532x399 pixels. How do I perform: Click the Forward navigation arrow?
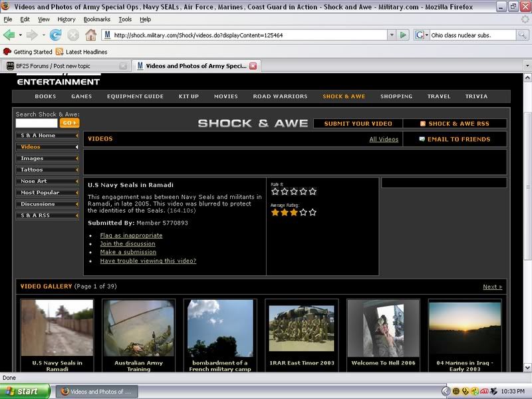(32, 35)
